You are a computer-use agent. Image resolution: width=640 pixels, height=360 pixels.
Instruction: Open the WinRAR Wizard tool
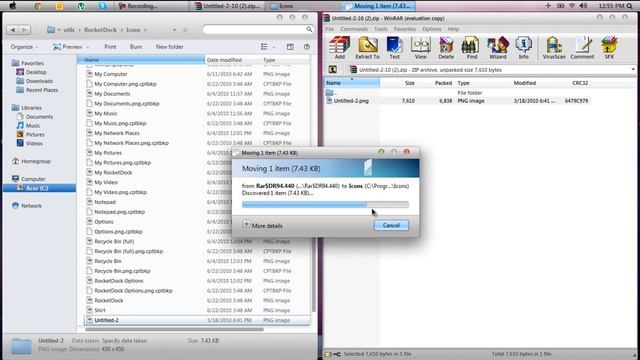pyautogui.click(x=498, y=47)
